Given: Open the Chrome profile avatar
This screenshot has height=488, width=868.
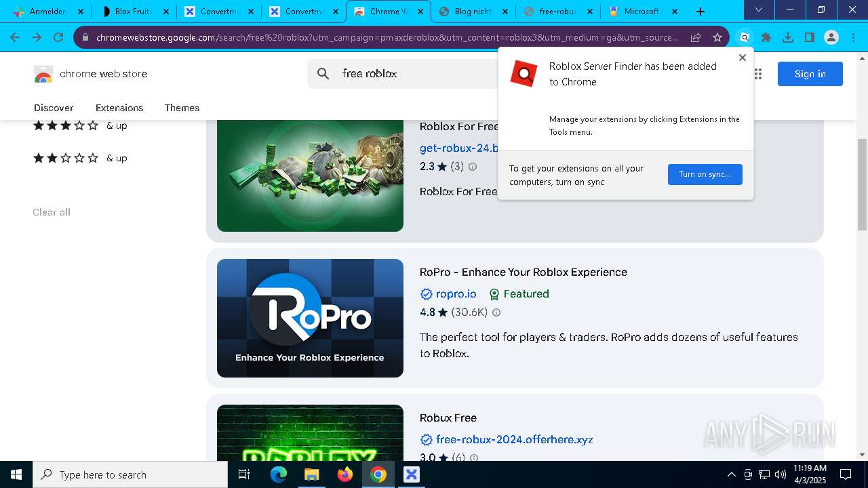Looking at the screenshot, I should tap(831, 37).
